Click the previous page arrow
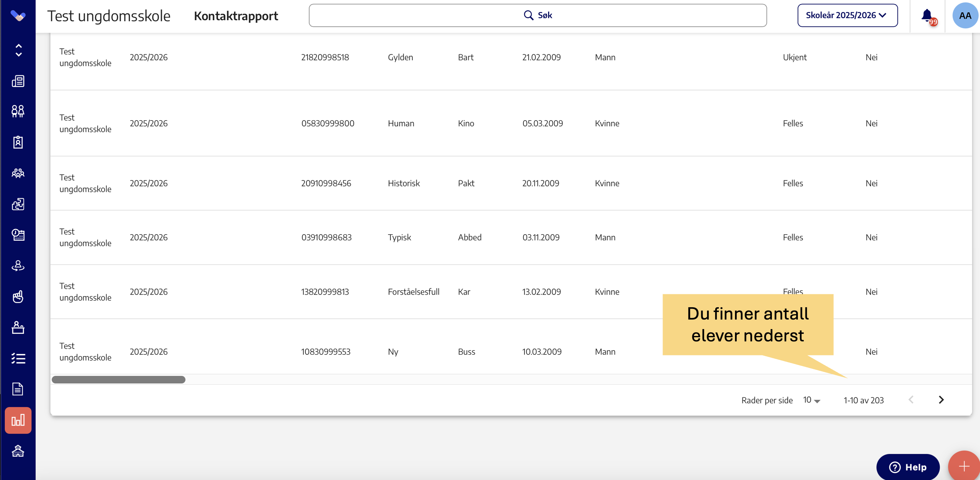Image resolution: width=980 pixels, height=480 pixels. coord(911,400)
